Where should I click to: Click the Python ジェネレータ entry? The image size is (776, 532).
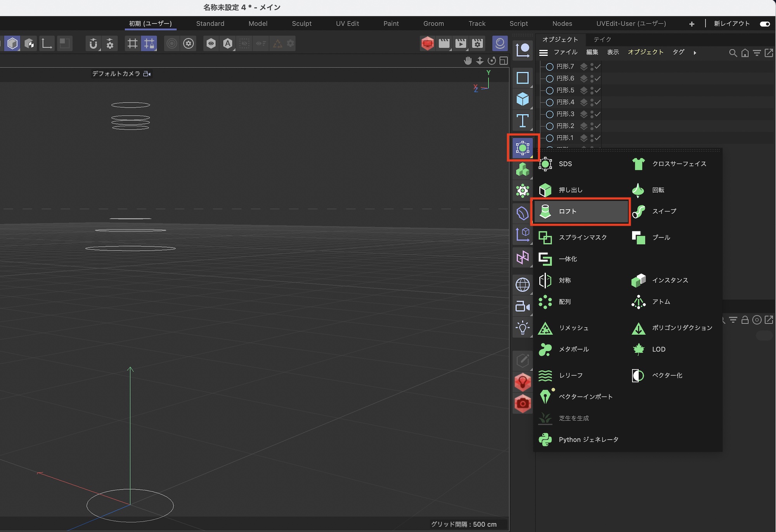(x=588, y=440)
